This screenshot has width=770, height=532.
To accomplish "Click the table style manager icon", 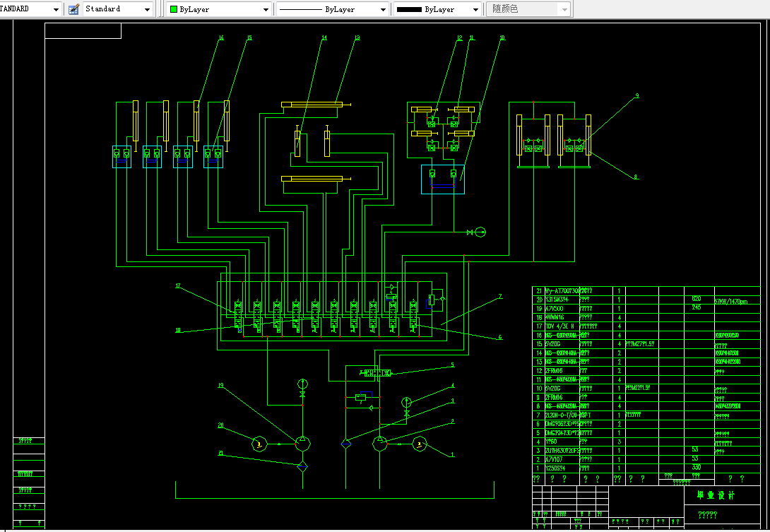I will point(73,9).
